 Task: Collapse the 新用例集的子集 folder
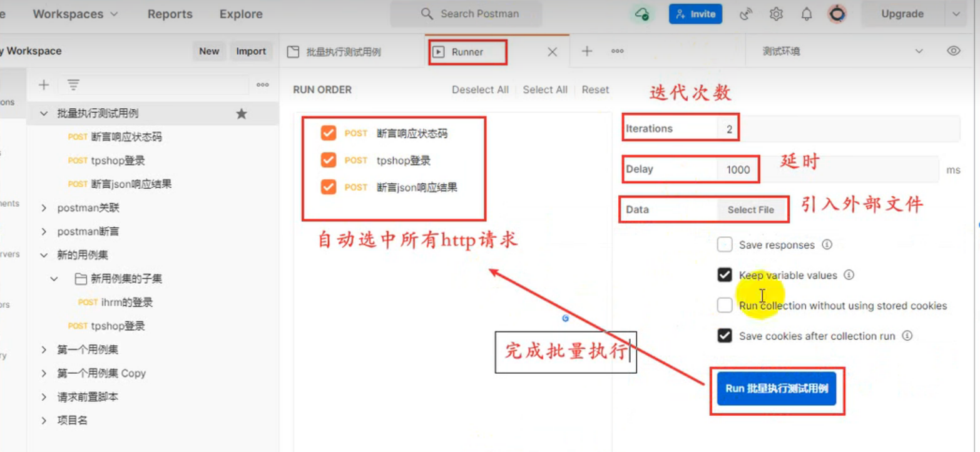(54, 279)
